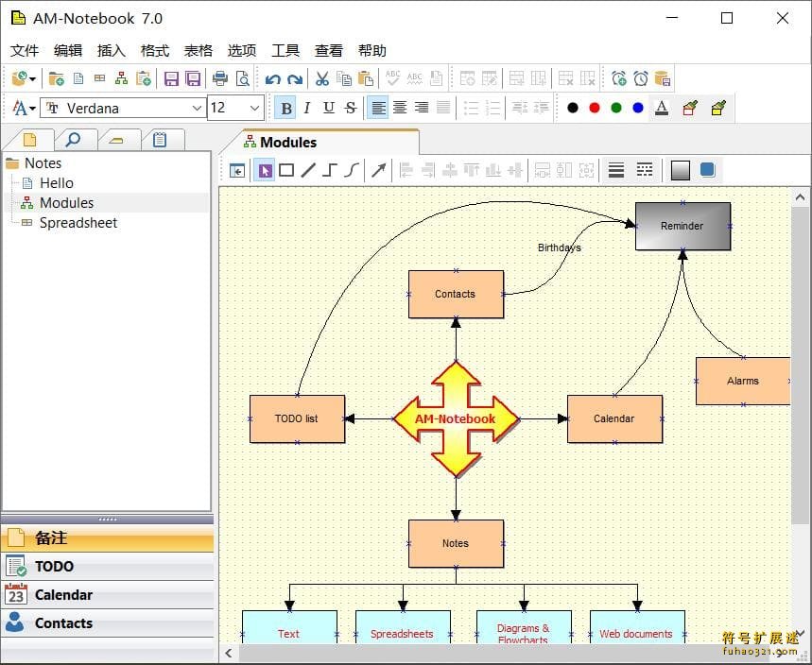This screenshot has width=812, height=665.
Task: Open the notebook database dropdown arrow
Action: (32, 79)
